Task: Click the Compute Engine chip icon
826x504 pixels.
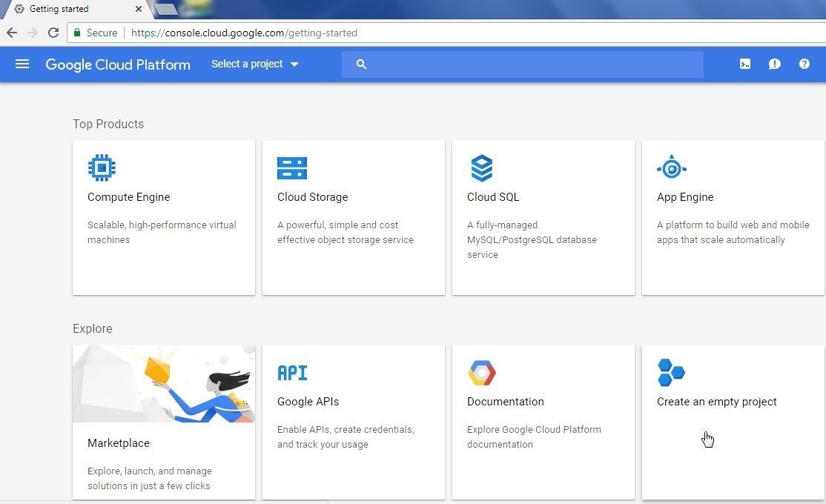Action: point(102,168)
